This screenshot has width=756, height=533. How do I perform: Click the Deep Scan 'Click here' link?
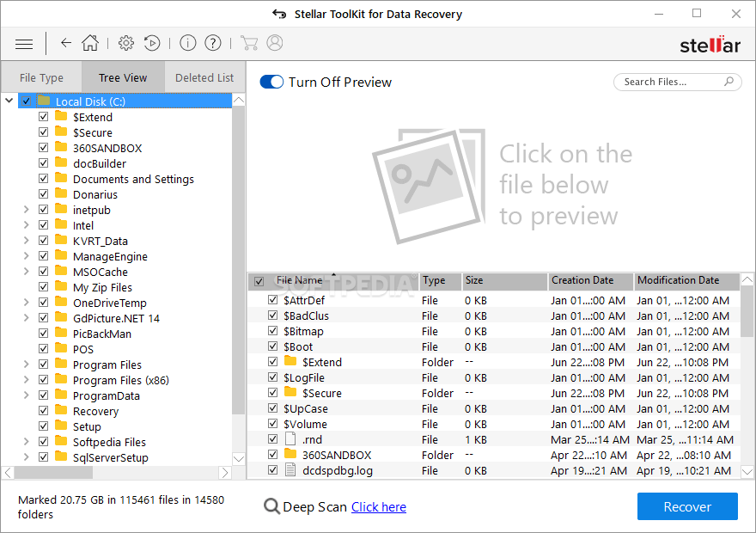click(379, 507)
